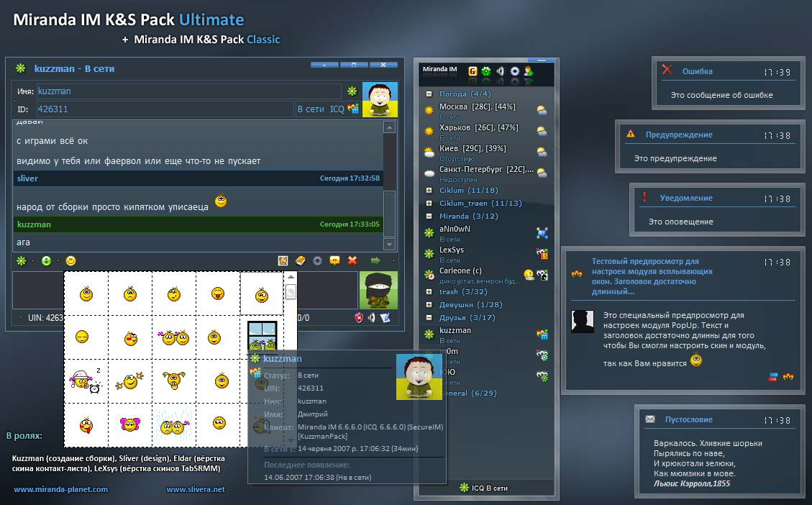
Task: Click the В сети status label in chat
Action: point(311,109)
